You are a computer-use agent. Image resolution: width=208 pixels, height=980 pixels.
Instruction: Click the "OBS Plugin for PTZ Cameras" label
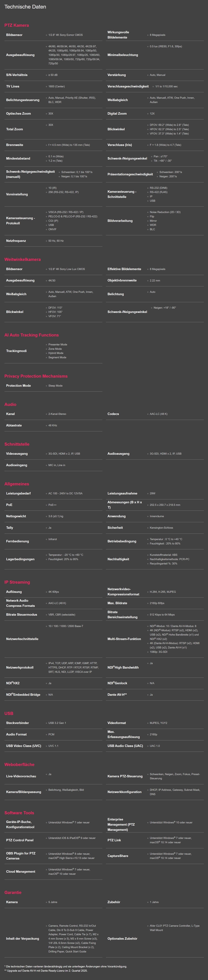click(x=21, y=856)
